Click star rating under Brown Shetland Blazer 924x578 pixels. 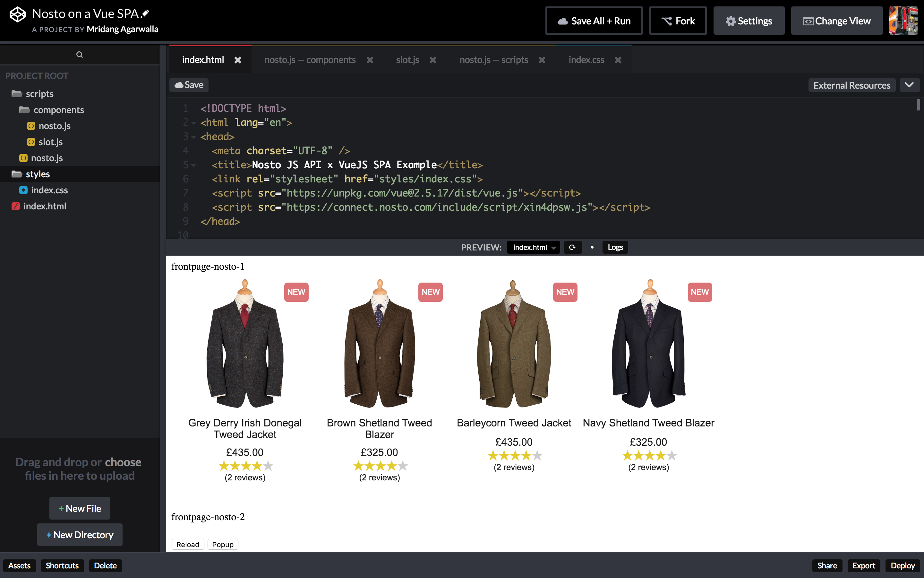380,466
